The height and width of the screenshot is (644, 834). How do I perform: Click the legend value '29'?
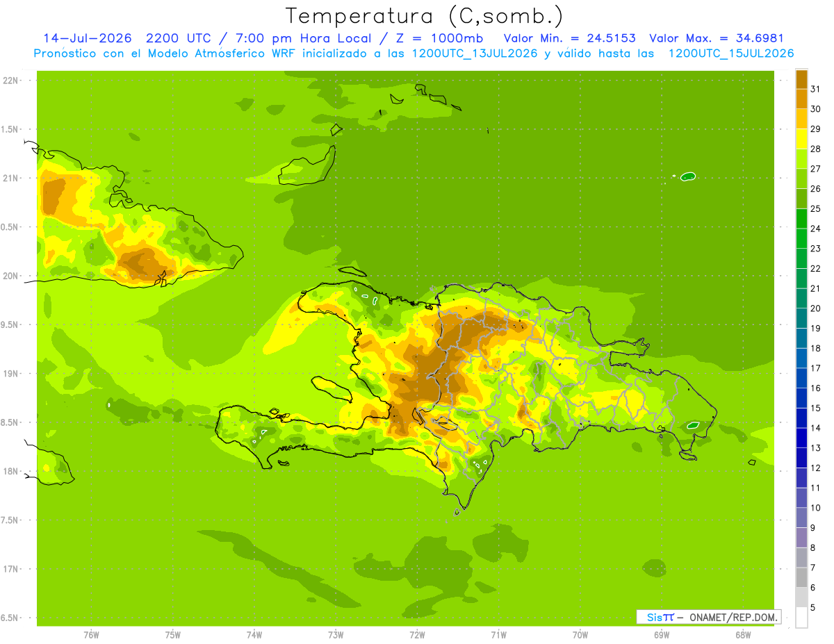[815, 129]
